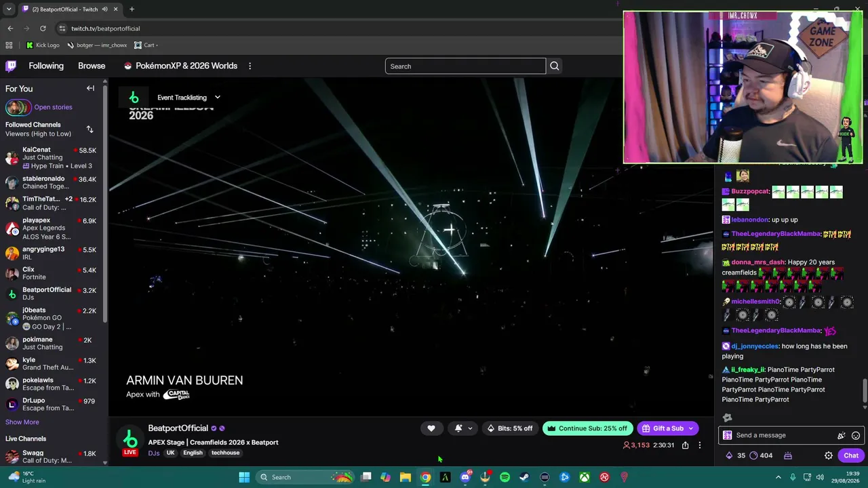868x488 pixels.
Task: Open Discord from the taskbar
Action: (465, 477)
